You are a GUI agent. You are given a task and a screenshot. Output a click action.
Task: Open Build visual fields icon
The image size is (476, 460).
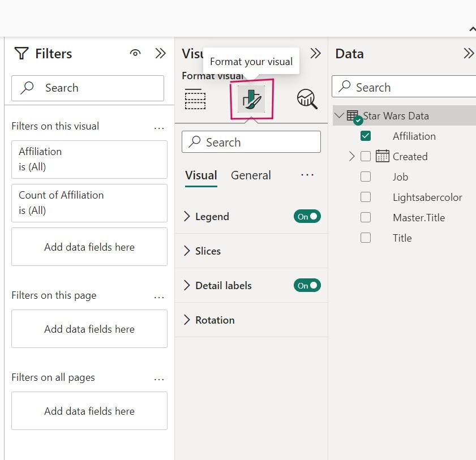click(x=195, y=99)
